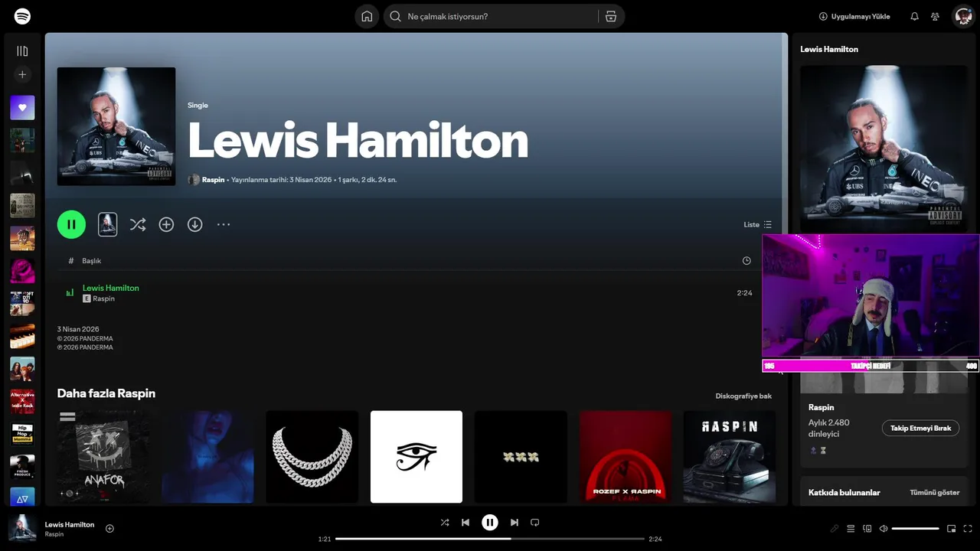This screenshot has width=980, height=551.
Task: Open the Raspin artist link under the track
Action: coord(103,298)
